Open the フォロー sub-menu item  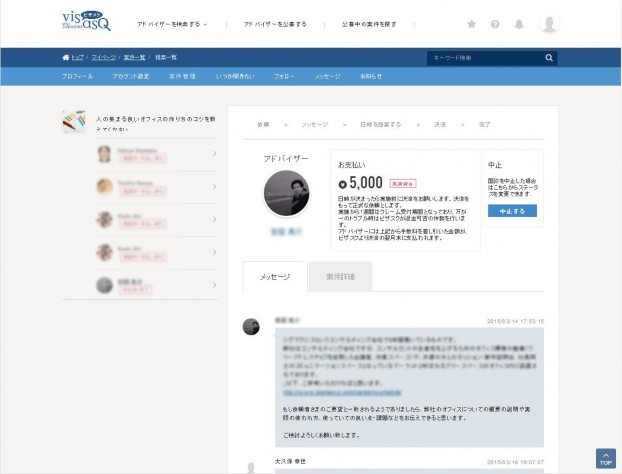point(284,76)
